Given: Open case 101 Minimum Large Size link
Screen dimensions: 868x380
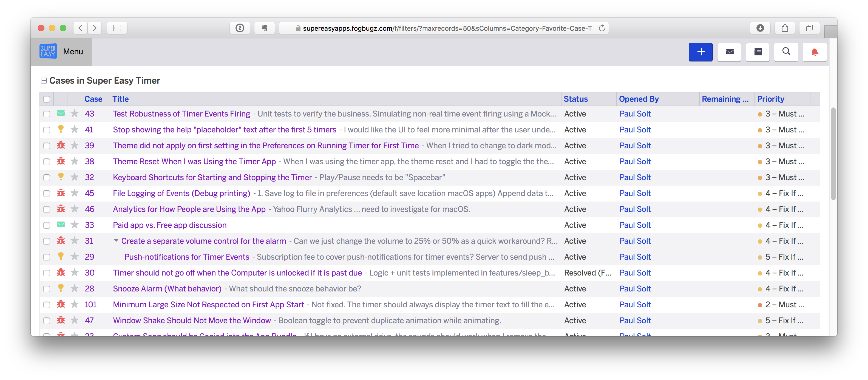Looking at the screenshot, I should pos(208,304).
